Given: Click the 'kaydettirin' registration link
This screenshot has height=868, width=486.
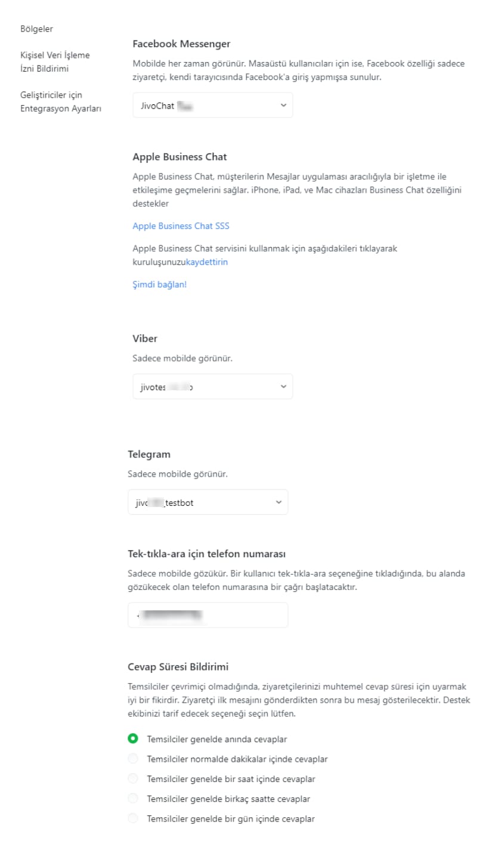Looking at the screenshot, I should 207,262.
